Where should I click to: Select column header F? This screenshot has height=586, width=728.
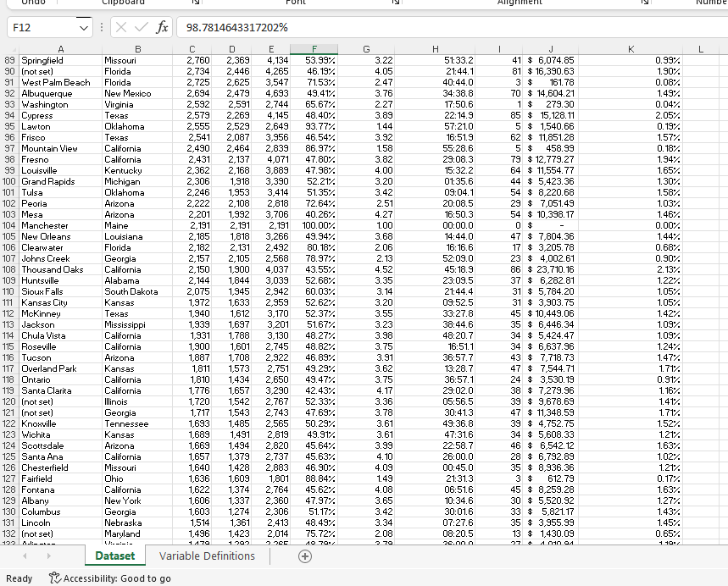tap(314, 48)
